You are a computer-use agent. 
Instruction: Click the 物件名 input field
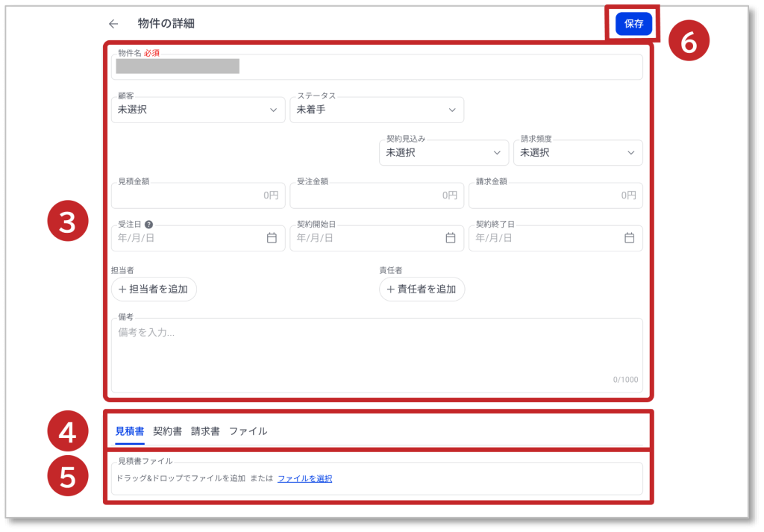[440, 67]
